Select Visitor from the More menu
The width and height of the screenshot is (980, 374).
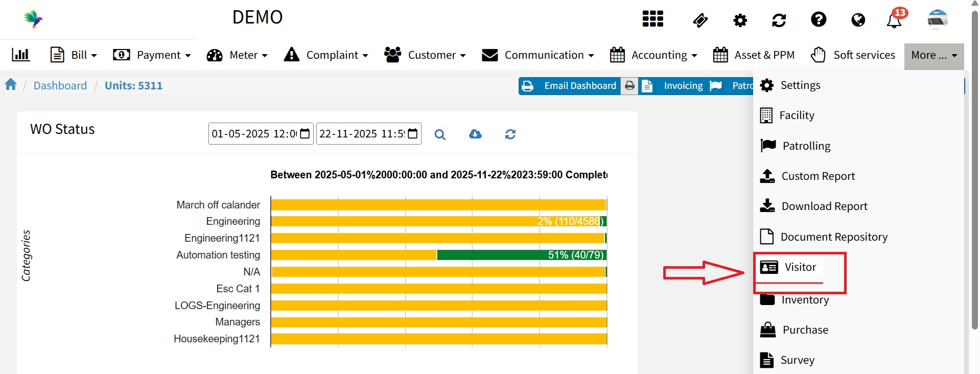pos(800,267)
